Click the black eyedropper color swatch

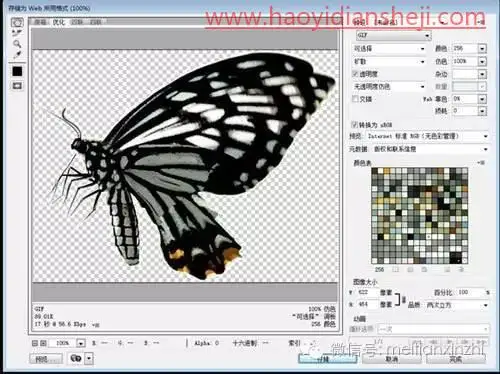pyautogui.click(x=17, y=71)
